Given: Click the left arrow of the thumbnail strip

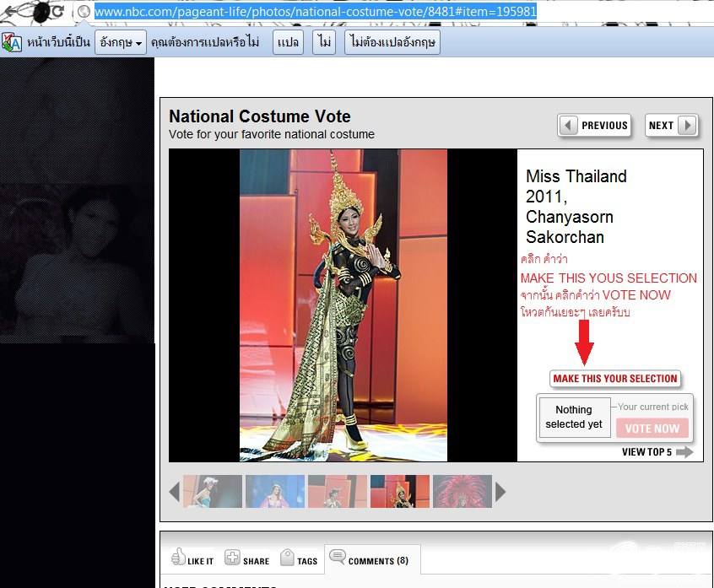Looking at the screenshot, I should point(175,492).
